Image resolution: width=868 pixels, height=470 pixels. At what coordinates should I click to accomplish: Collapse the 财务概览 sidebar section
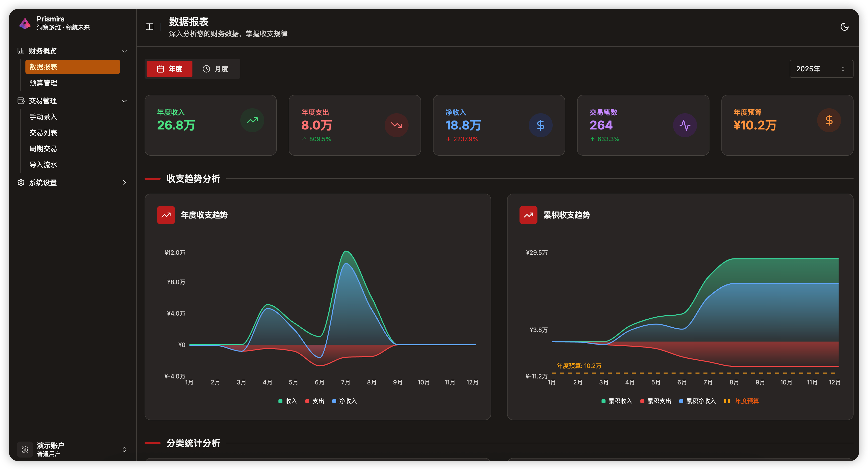click(124, 51)
